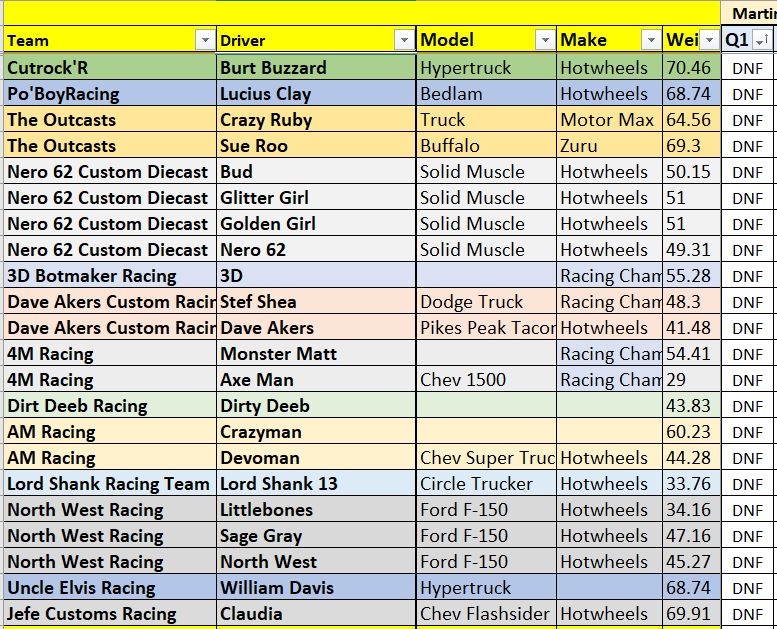
Task: Click the Q1 sorted filter arrow
Action: click(763, 40)
